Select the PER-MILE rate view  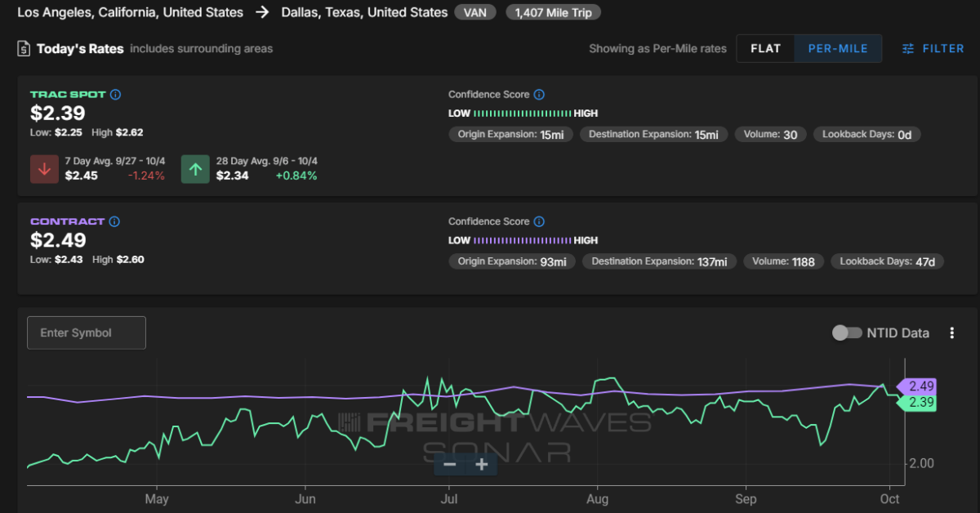coord(838,48)
